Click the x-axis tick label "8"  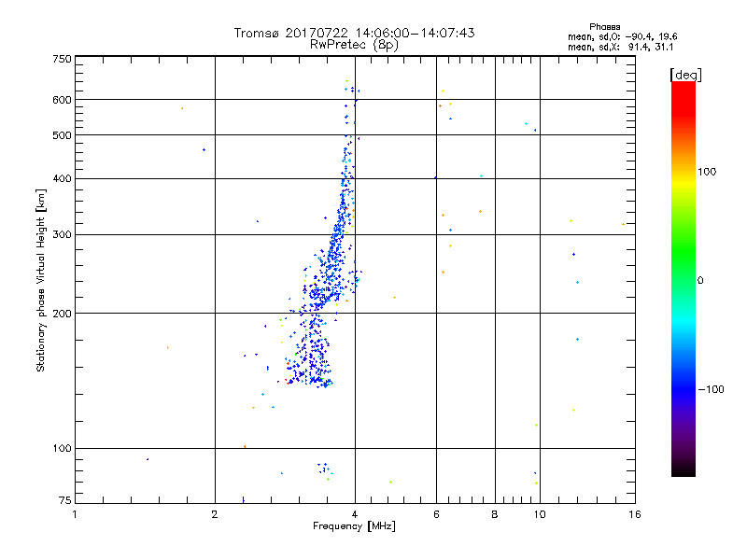(495, 514)
